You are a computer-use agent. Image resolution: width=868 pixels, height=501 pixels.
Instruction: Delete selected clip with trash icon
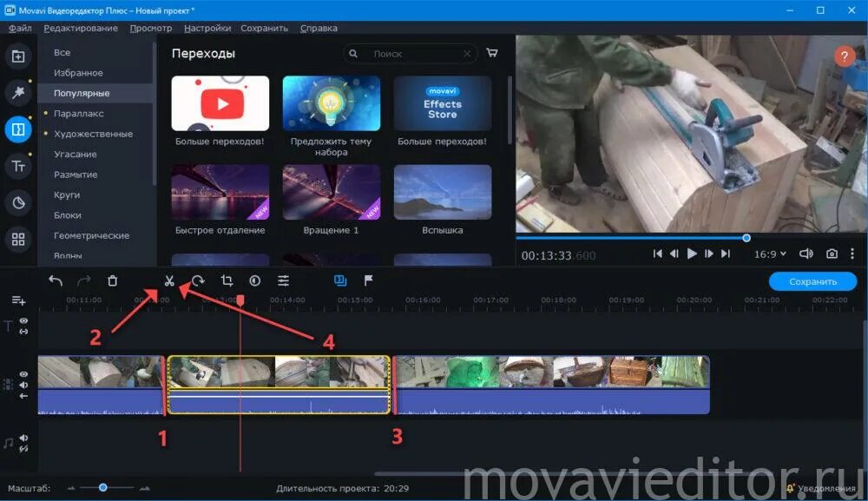coord(112,280)
